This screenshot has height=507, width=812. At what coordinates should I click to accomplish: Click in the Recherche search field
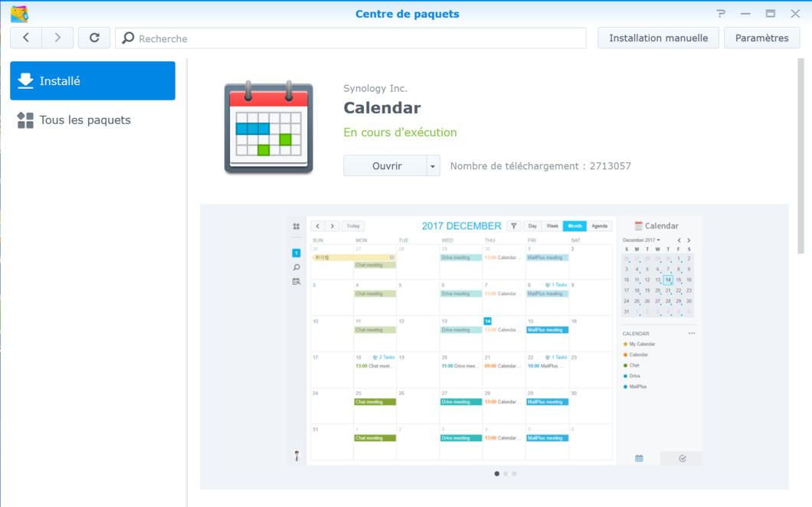[351, 38]
